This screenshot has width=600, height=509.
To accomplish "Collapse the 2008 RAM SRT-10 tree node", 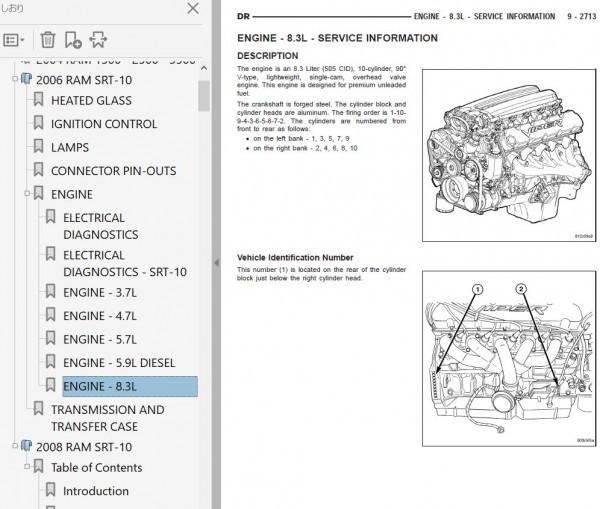I will coord(15,445).
